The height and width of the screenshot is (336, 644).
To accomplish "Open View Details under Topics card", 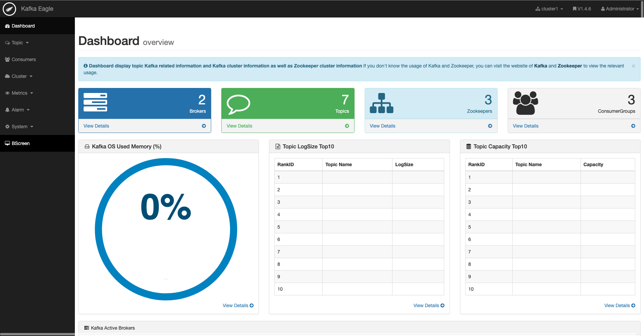I will tap(239, 126).
